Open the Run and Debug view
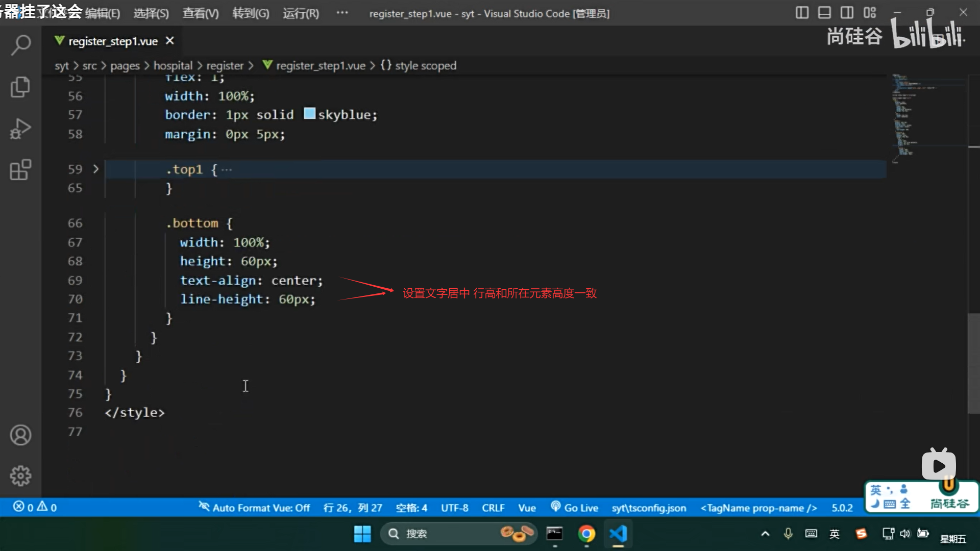 coord(20,129)
